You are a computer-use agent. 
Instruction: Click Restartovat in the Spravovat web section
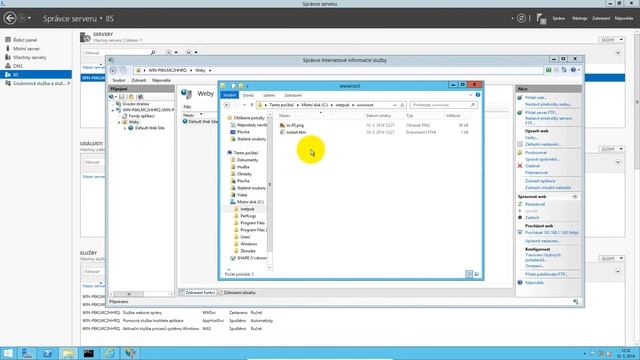click(535, 204)
